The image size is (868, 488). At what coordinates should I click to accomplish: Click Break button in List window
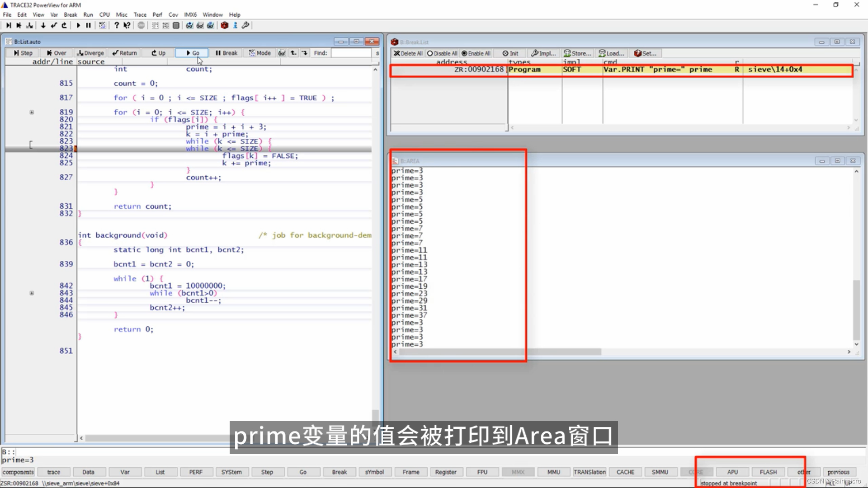226,53
